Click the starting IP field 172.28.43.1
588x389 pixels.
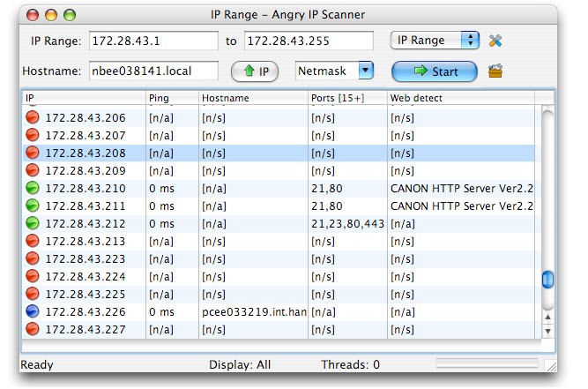coord(153,41)
